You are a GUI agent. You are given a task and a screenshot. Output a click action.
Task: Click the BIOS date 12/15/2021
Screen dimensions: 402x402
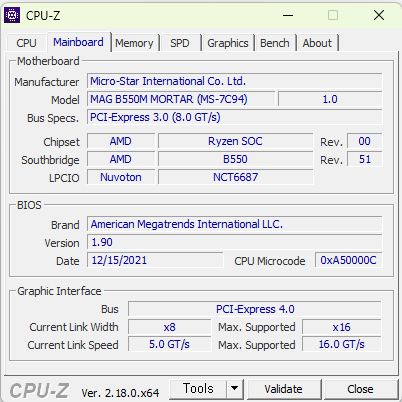155,260
